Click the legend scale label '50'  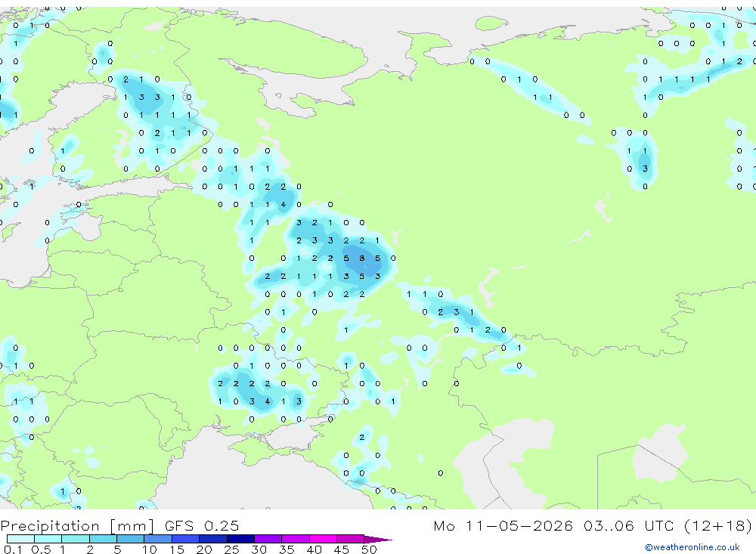point(369,549)
